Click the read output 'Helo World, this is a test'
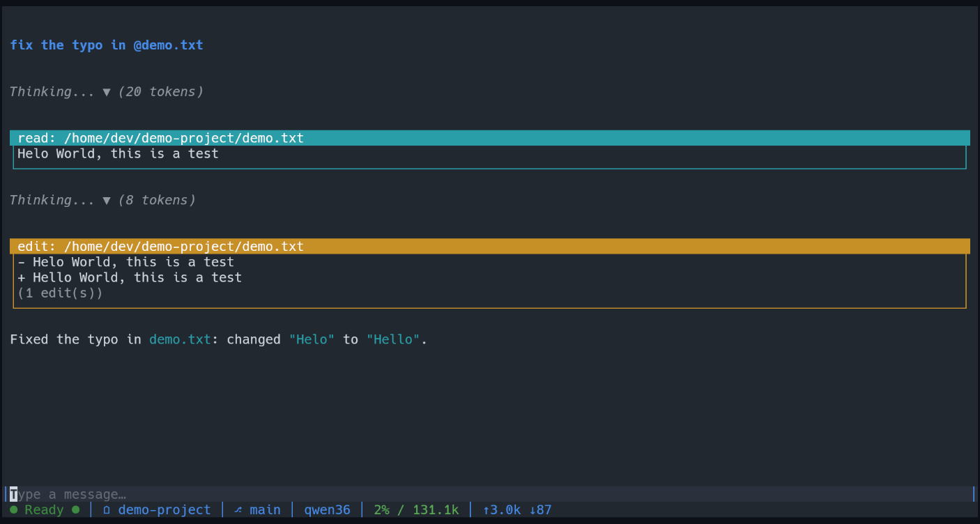This screenshot has width=980, height=524. point(118,153)
